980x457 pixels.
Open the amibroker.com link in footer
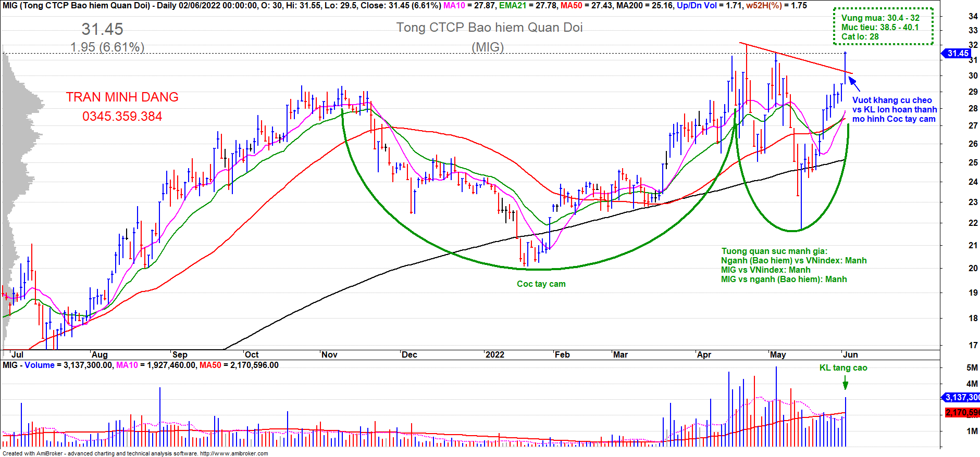click(234, 453)
